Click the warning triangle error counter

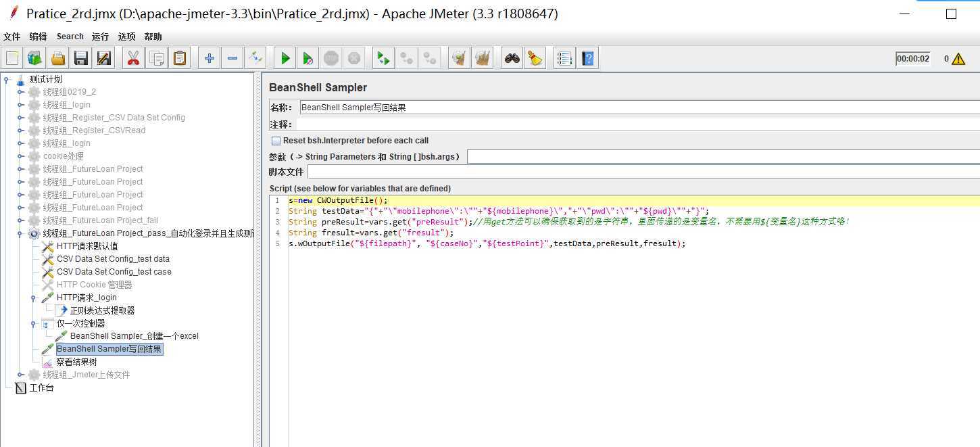958,59
